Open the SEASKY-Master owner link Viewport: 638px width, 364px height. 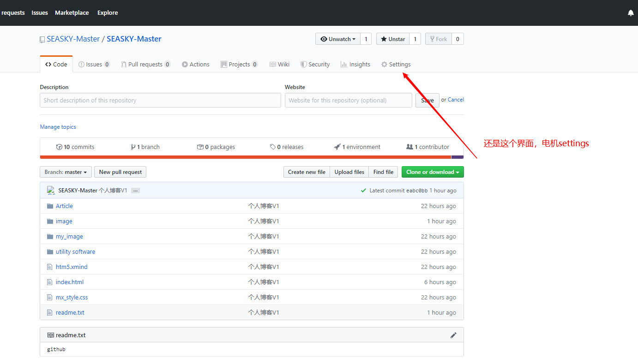pos(73,39)
